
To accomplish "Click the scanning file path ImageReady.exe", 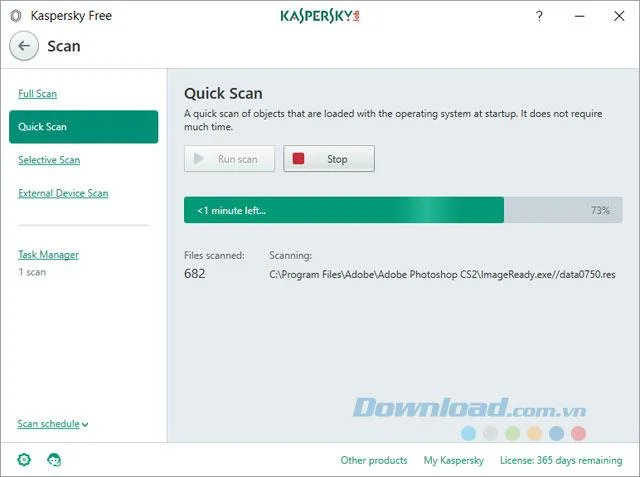I will click(442, 274).
